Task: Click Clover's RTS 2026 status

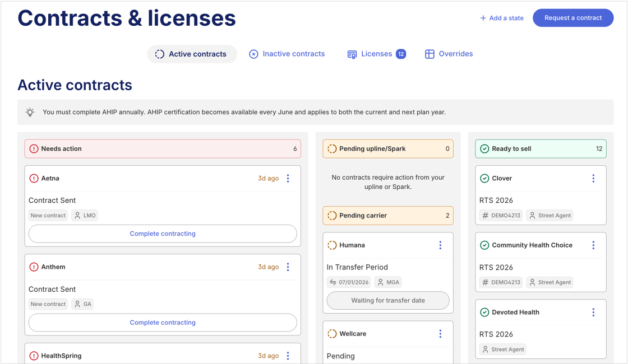Action: (x=496, y=200)
